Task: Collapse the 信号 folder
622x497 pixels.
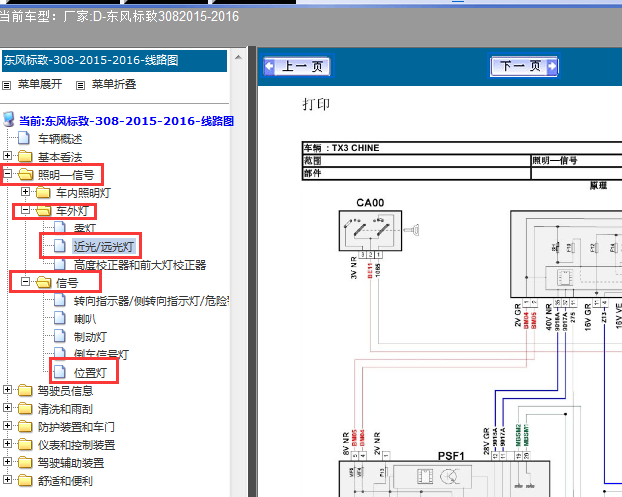Action: [x=25, y=282]
